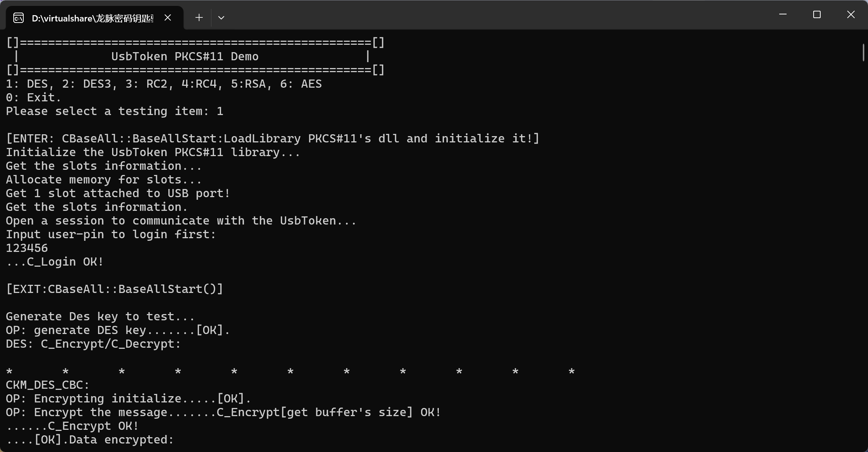The image size is (868, 452).
Task: Click the "UsbToken PKCS#11 Demo" header text
Action: click(185, 57)
